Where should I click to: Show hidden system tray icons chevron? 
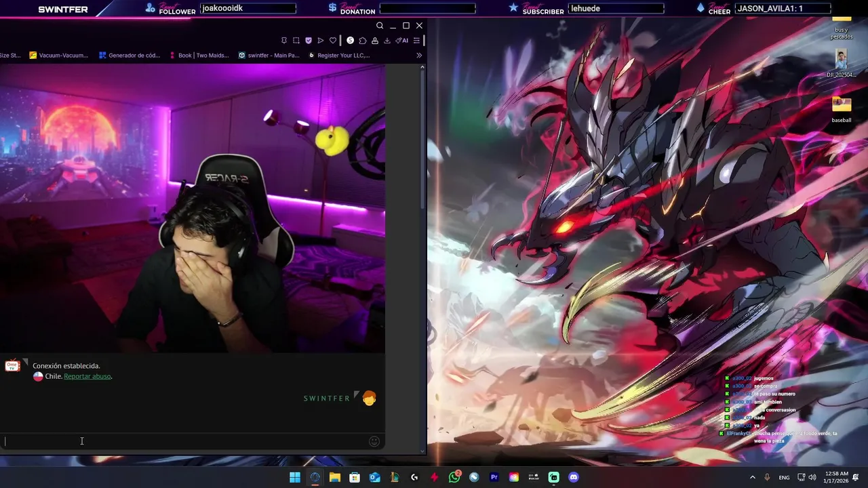pyautogui.click(x=752, y=477)
